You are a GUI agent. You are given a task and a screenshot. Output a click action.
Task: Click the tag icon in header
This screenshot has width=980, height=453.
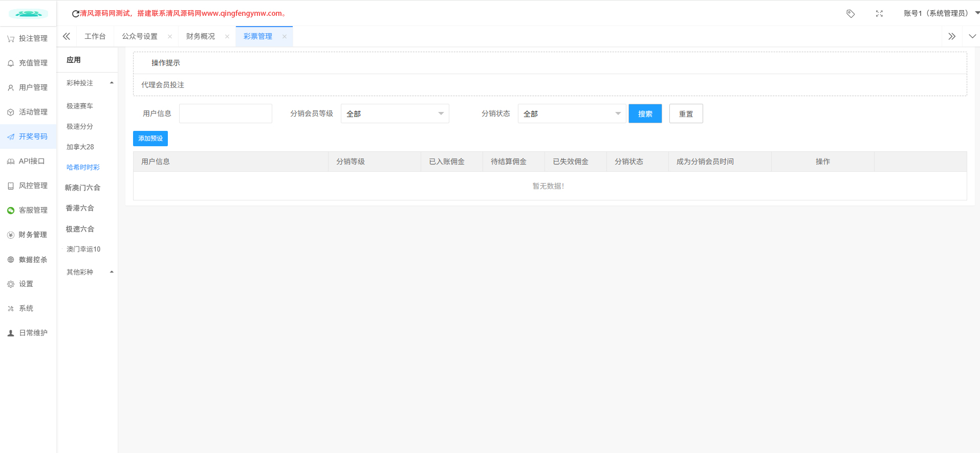[851, 14]
